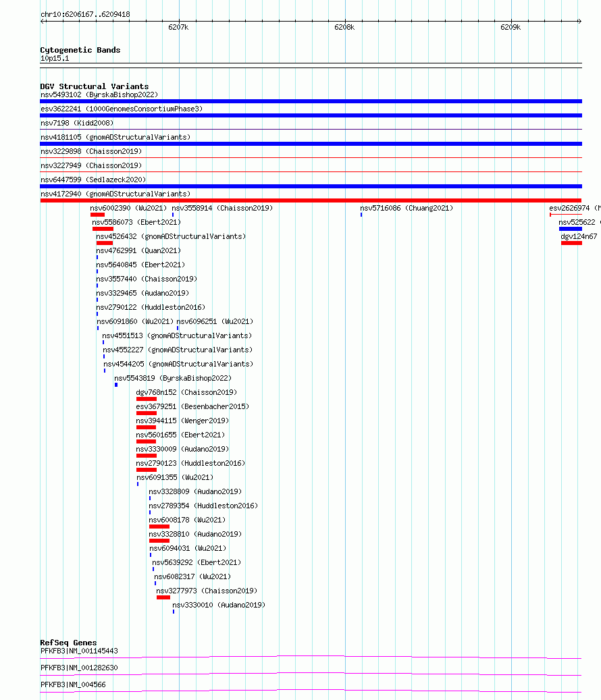Select the nsv6002390 (Wu2021) label
The image size is (601, 700).
pos(128,208)
